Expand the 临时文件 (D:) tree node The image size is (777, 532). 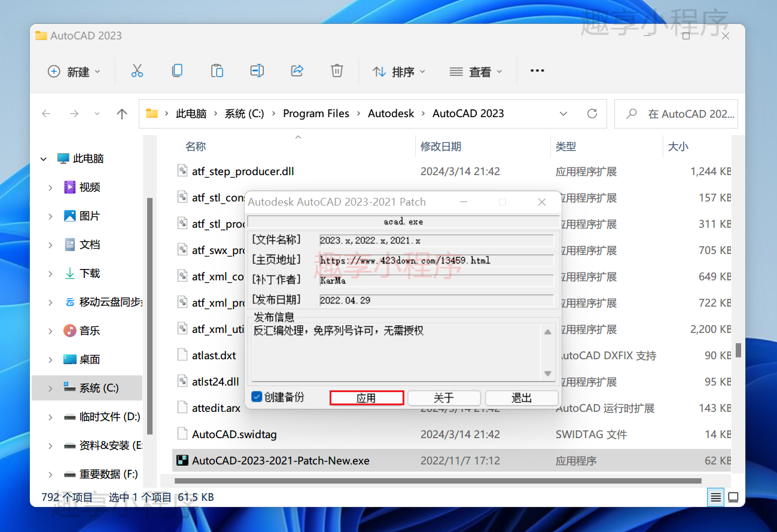[50, 417]
